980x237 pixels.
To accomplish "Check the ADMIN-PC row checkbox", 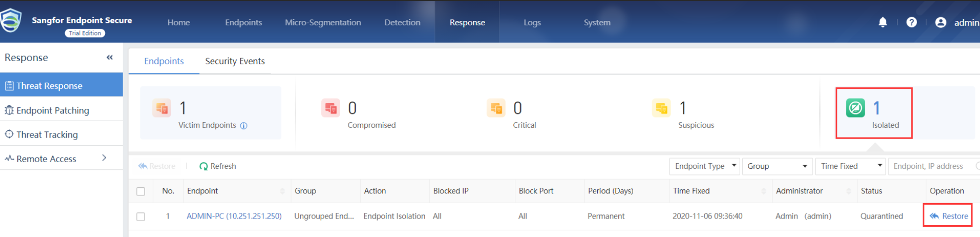I will pos(141,216).
